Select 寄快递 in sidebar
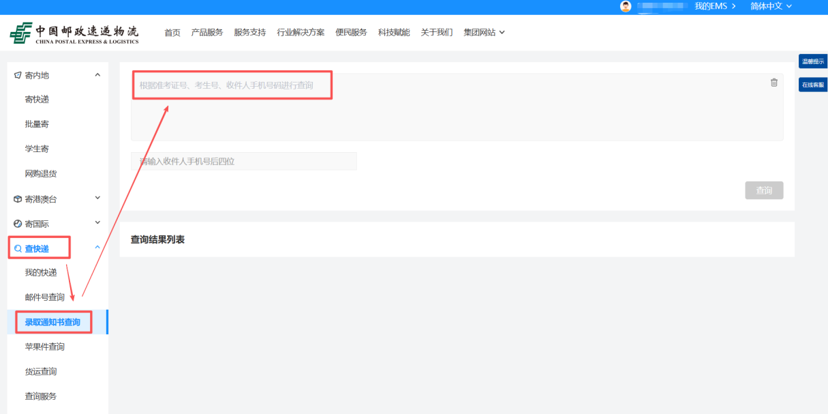 click(37, 100)
